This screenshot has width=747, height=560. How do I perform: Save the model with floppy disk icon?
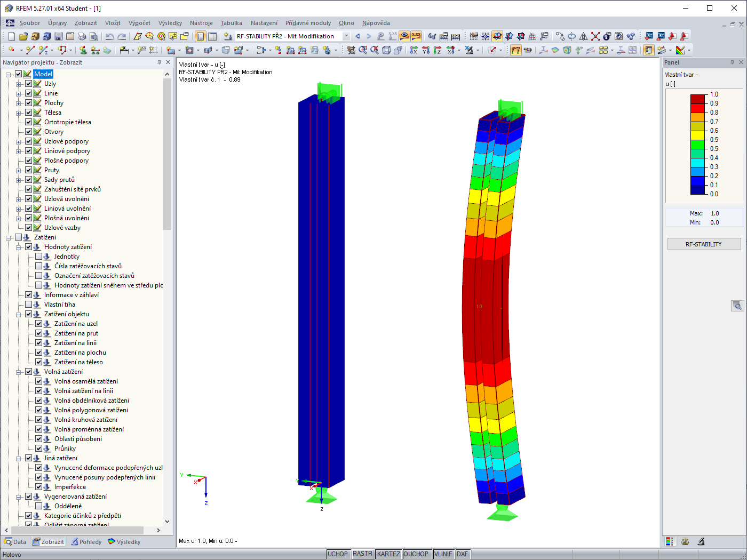click(58, 36)
